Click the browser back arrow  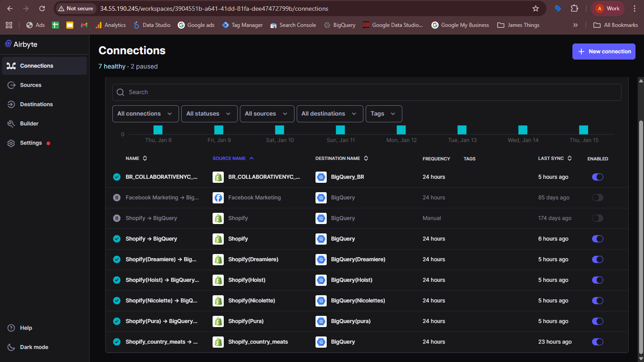10,9
